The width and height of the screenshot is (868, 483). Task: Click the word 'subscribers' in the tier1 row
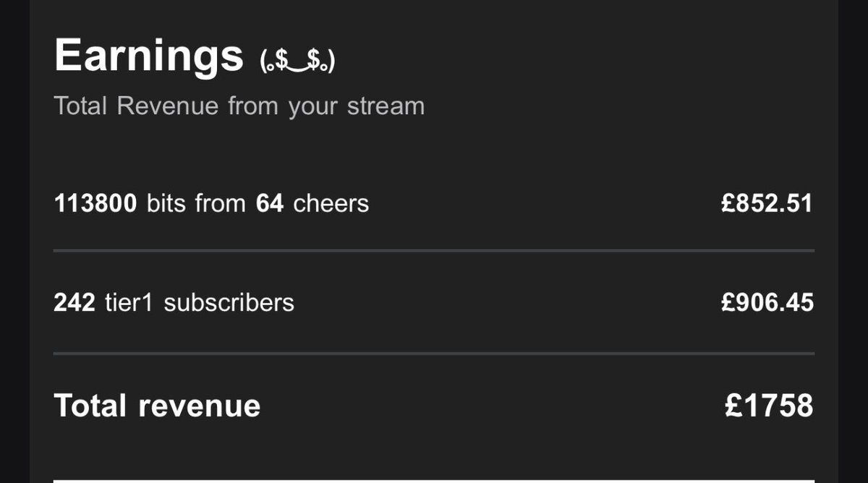coord(229,302)
